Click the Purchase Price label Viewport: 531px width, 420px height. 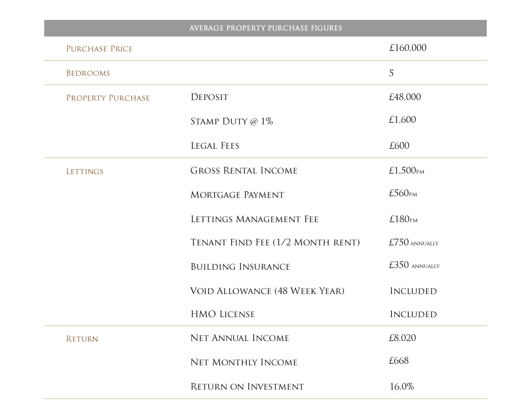pos(100,49)
